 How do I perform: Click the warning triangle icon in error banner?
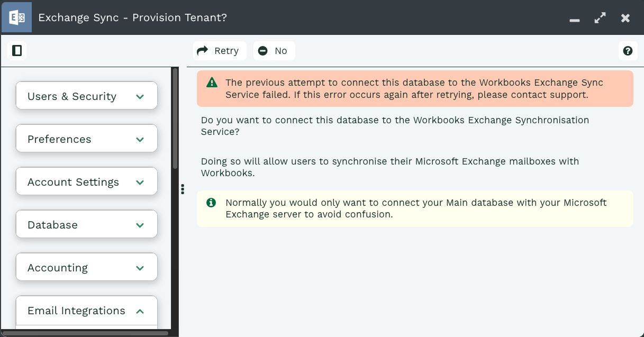coord(212,83)
